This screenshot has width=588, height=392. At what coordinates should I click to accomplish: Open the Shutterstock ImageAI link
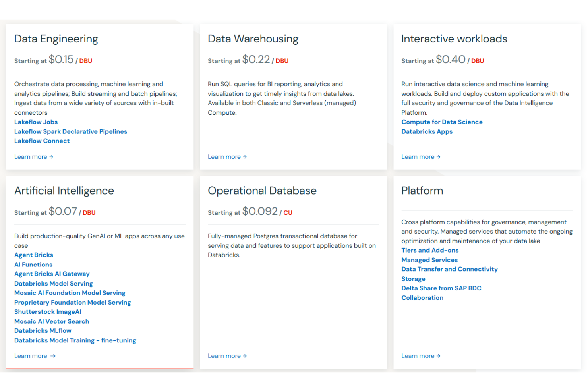pyautogui.click(x=48, y=312)
